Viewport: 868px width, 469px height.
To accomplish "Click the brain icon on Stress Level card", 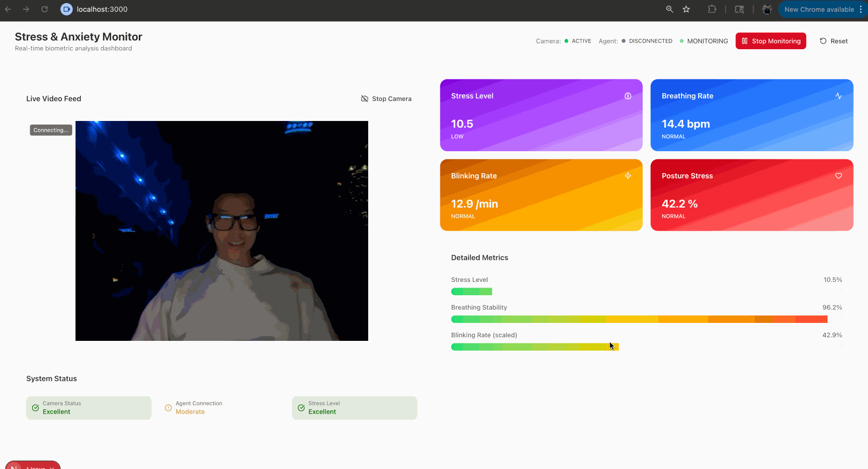I will [x=627, y=96].
